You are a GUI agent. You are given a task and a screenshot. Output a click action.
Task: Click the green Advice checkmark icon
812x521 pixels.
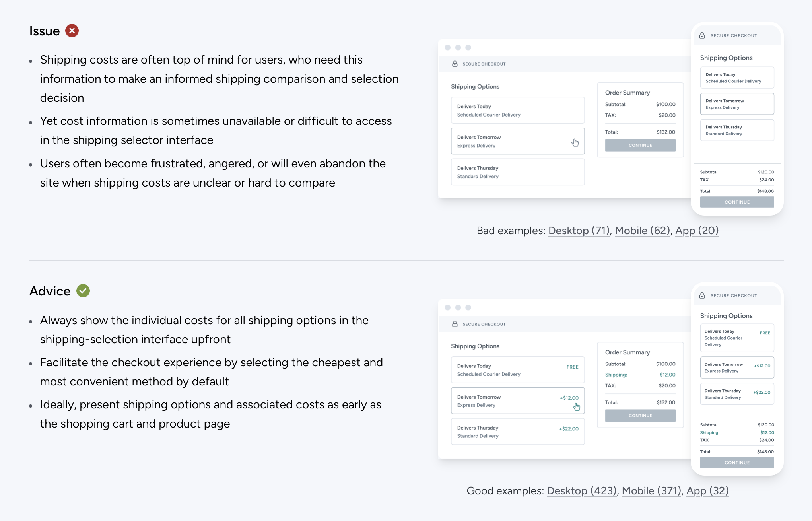point(83,291)
